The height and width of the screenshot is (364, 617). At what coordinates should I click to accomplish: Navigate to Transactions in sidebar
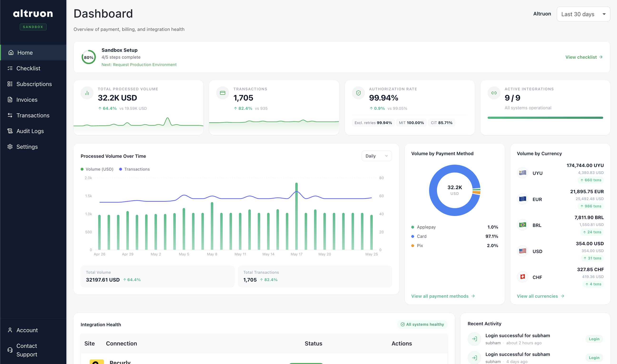point(33,115)
